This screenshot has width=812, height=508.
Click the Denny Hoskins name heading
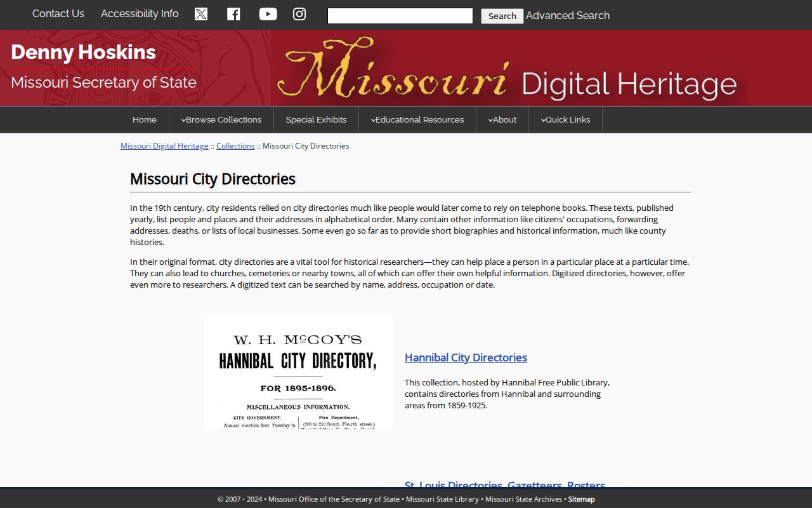click(83, 52)
